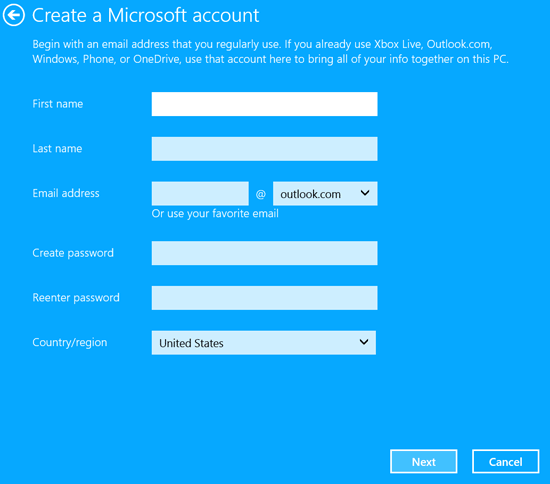Focus the Last name text box
550x484 pixels.
tap(264, 149)
